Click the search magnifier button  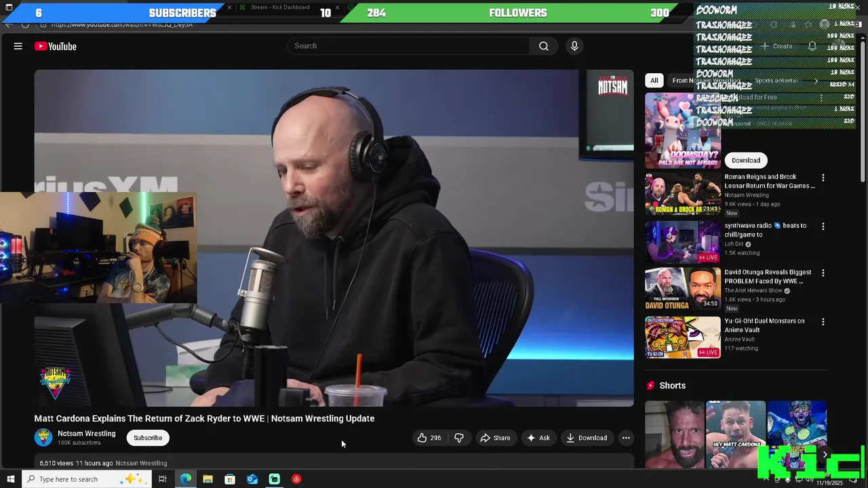[x=544, y=46]
